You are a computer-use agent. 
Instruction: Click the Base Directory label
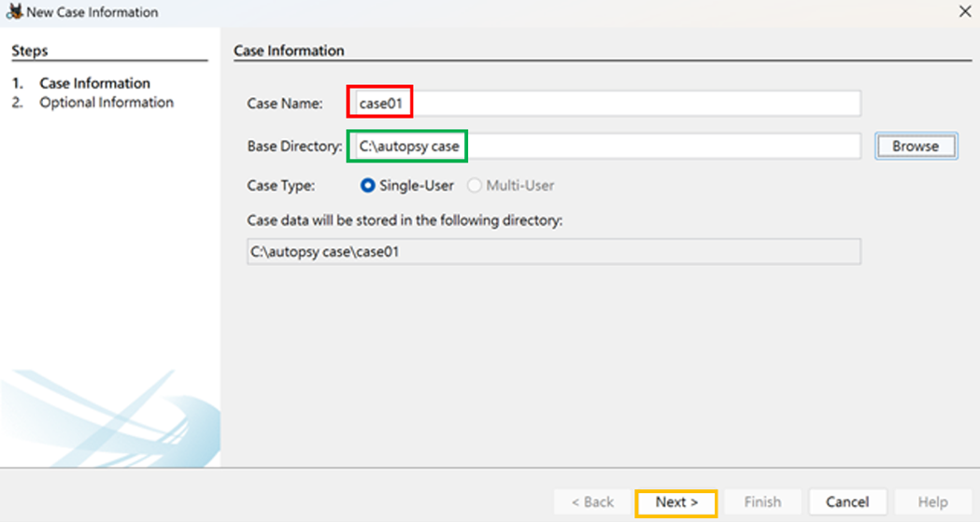(x=294, y=146)
